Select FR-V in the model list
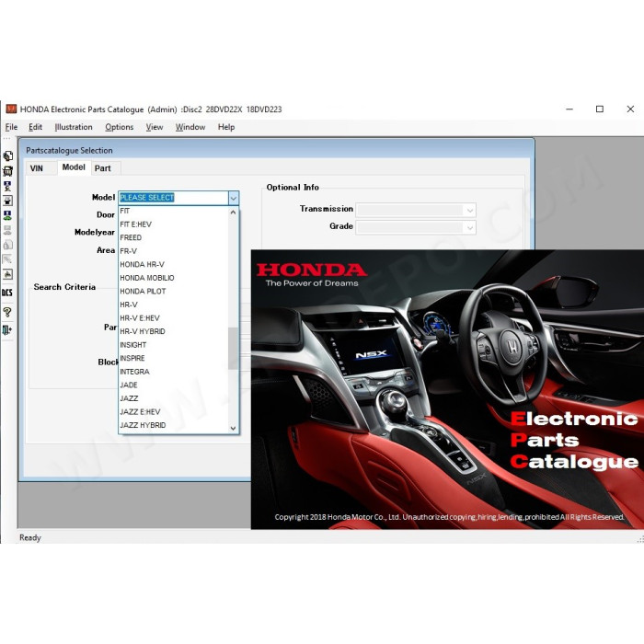The image size is (644, 644). click(173, 251)
